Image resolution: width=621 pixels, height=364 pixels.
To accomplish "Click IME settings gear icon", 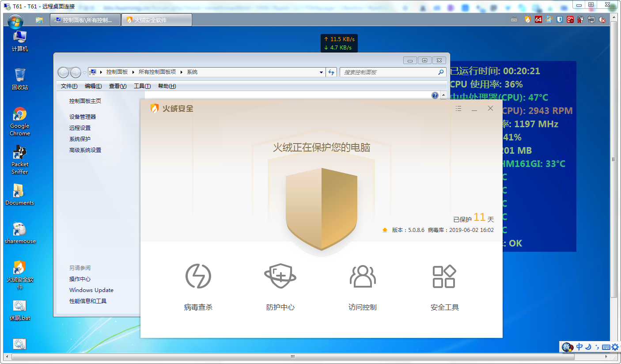I will pos(615,347).
